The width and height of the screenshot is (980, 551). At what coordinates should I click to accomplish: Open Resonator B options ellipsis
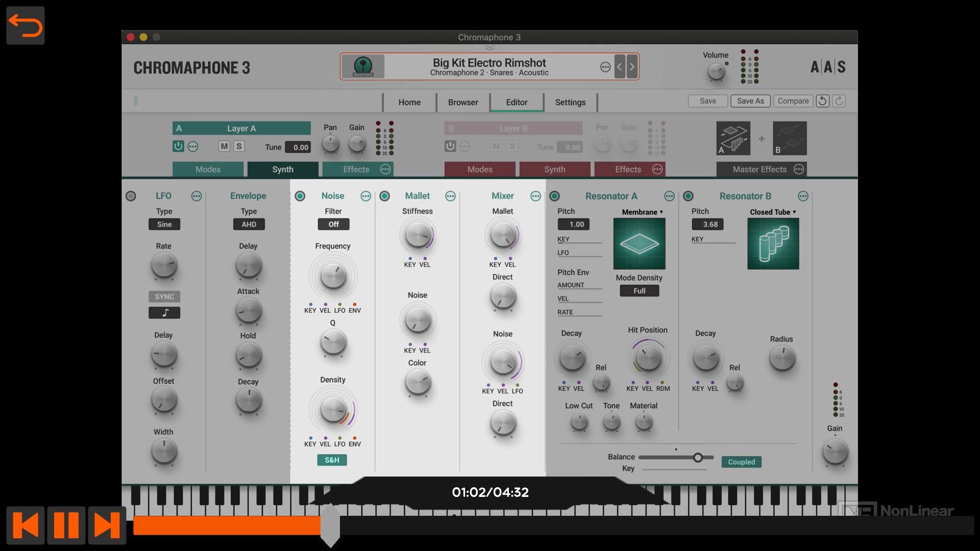click(x=803, y=196)
